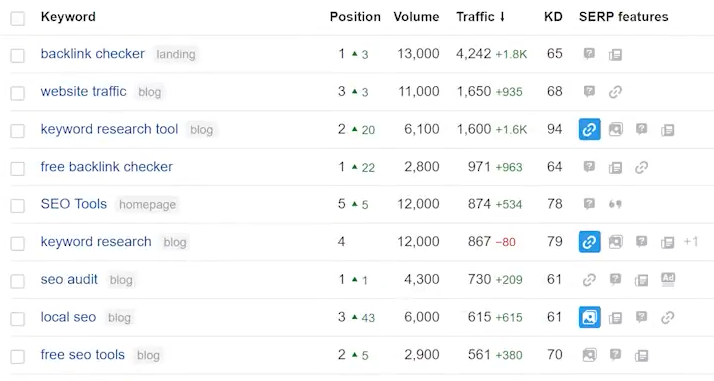
Task: Click the quotes icon in SEO Tools row
Action: tap(615, 204)
